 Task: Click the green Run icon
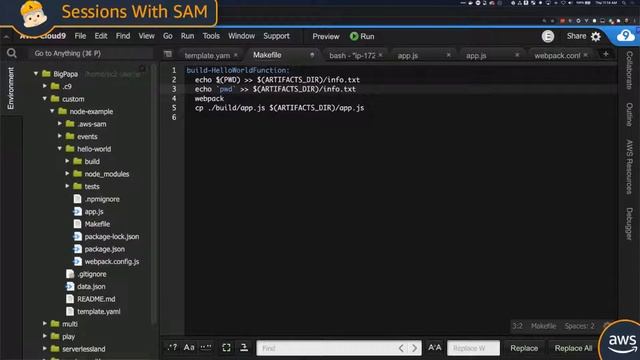pyautogui.click(x=354, y=36)
